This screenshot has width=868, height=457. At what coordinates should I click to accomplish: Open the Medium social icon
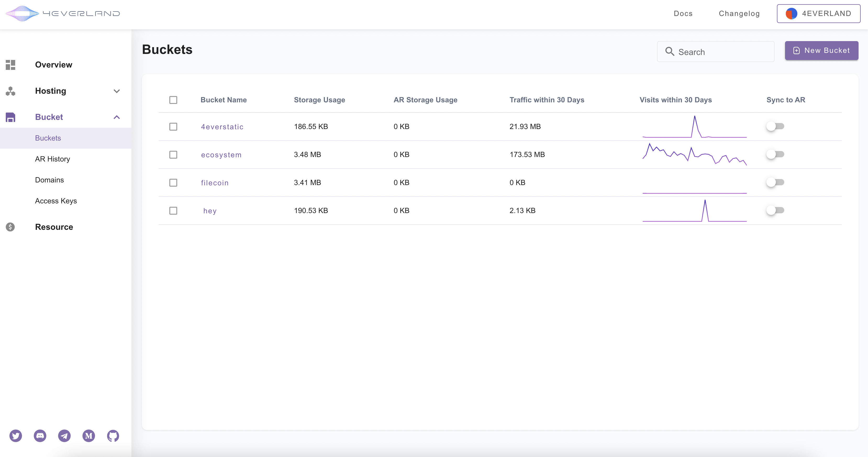coord(89,436)
